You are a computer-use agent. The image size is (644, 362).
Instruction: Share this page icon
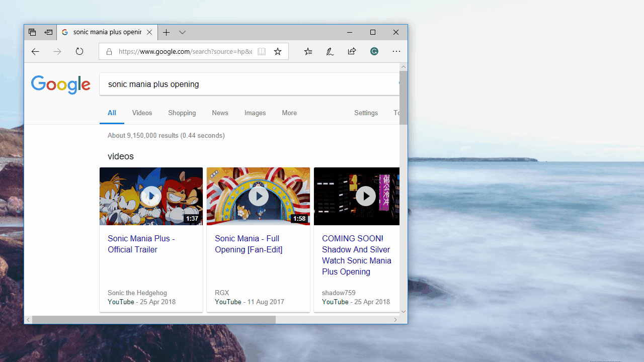pos(352,51)
